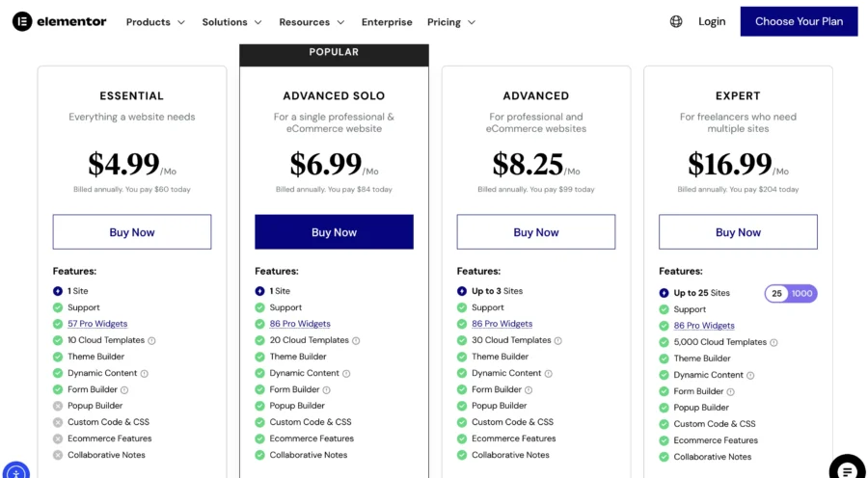
Task: Click Form Builder info icon in Advanced Solo plan
Action: 327,390
